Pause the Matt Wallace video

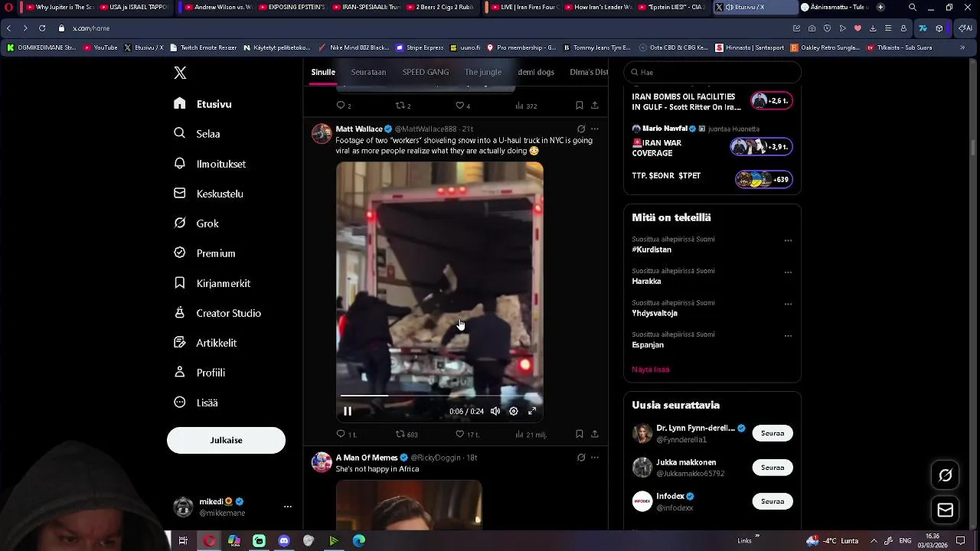pyautogui.click(x=348, y=411)
